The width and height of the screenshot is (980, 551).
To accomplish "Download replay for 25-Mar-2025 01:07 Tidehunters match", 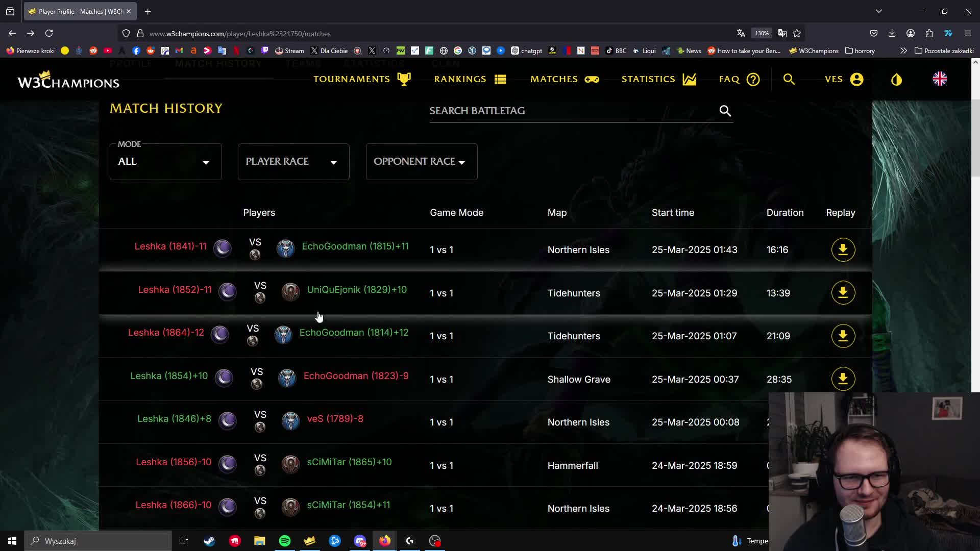I will [x=843, y=336].
